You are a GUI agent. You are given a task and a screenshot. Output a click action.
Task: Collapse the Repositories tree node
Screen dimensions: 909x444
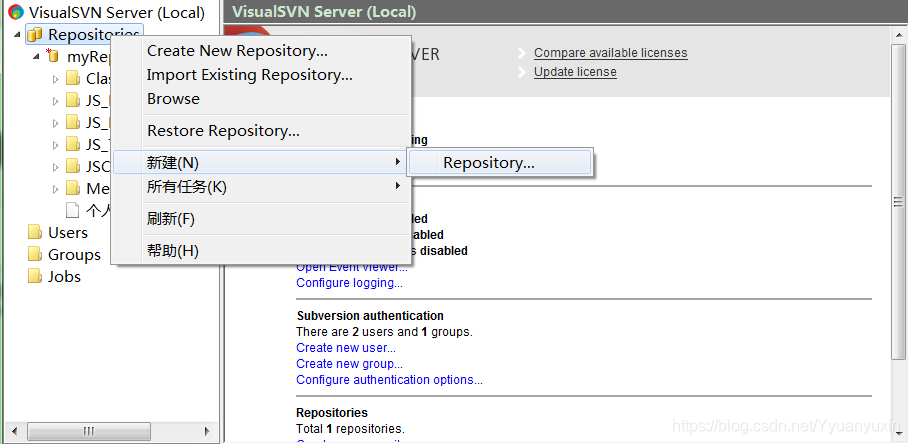point(19,35)
